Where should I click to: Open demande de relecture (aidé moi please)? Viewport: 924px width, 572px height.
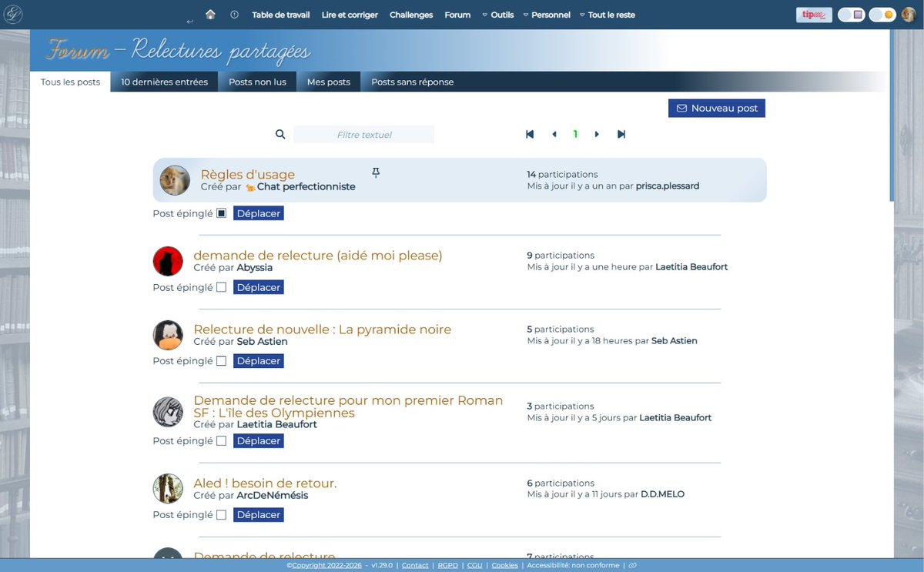(318, 255)
